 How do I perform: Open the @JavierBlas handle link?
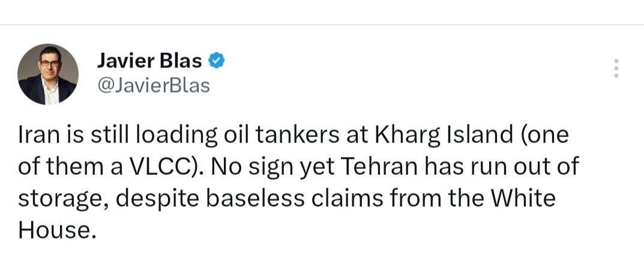[153, 85]
